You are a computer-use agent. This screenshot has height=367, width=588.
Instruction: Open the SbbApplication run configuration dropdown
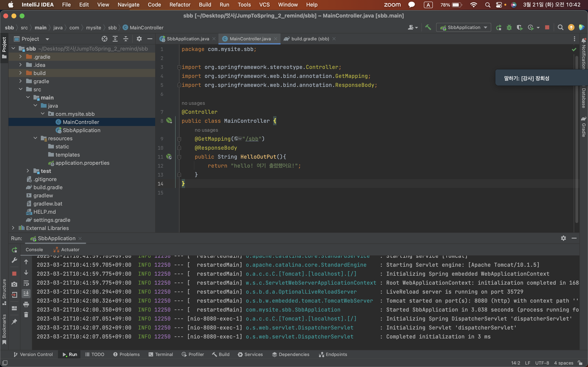(487, 27)
